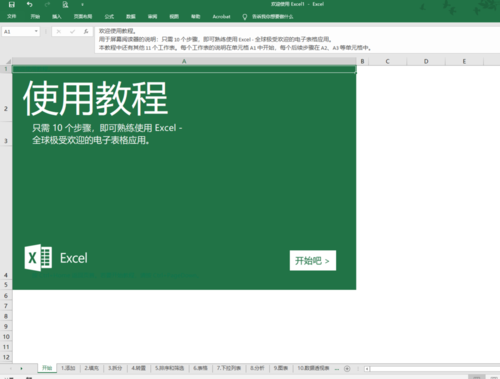Select row 12 header
Viewport: 500px width, 379px height.
[x=6, y=357]
